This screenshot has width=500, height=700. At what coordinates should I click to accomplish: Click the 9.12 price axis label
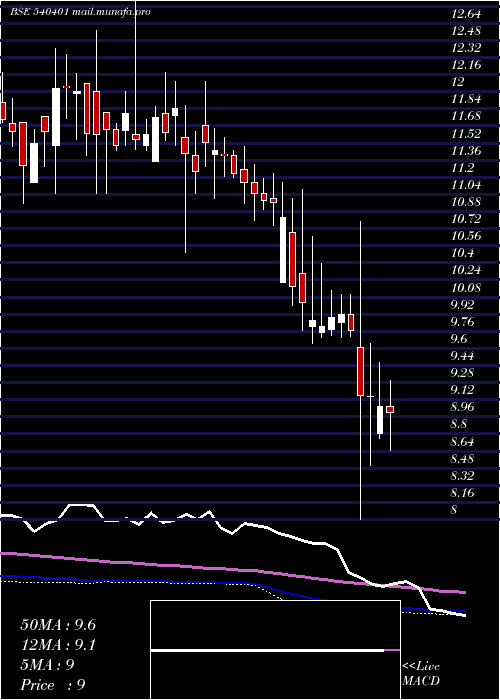pyautogui.click(x=463, y=390)
